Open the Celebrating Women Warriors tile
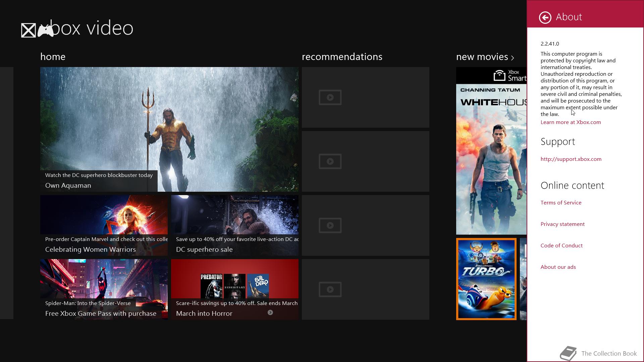 [104, 225]
